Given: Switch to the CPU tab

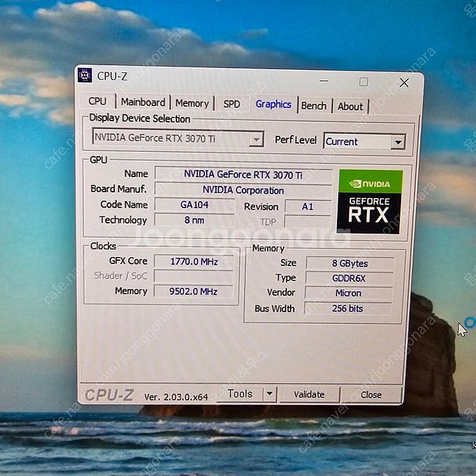Looking at the screenshot, I should pyautogui.click(x=98, y=101).
